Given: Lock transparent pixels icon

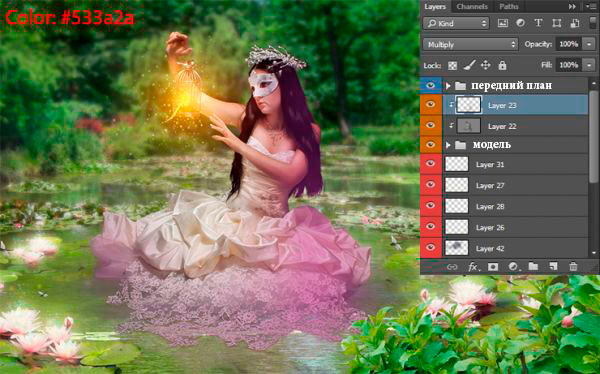Looking at the screenshot, I should pyautogui.click(x=452, y=65).
